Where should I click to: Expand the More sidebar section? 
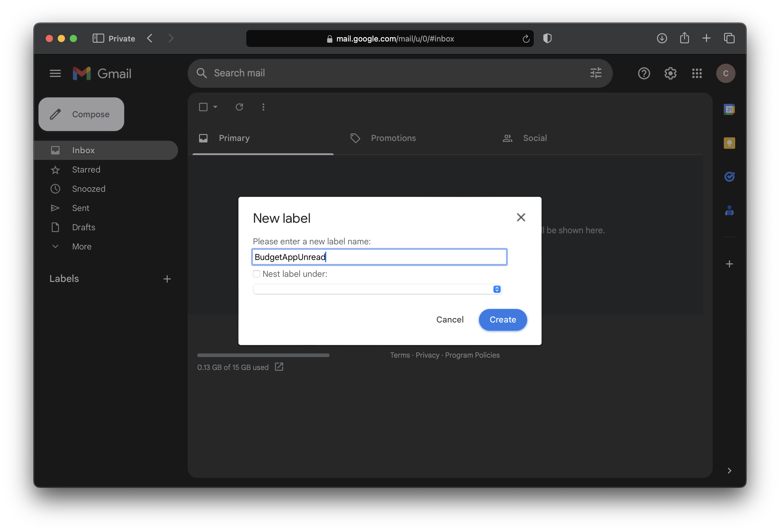coord(81,246)
